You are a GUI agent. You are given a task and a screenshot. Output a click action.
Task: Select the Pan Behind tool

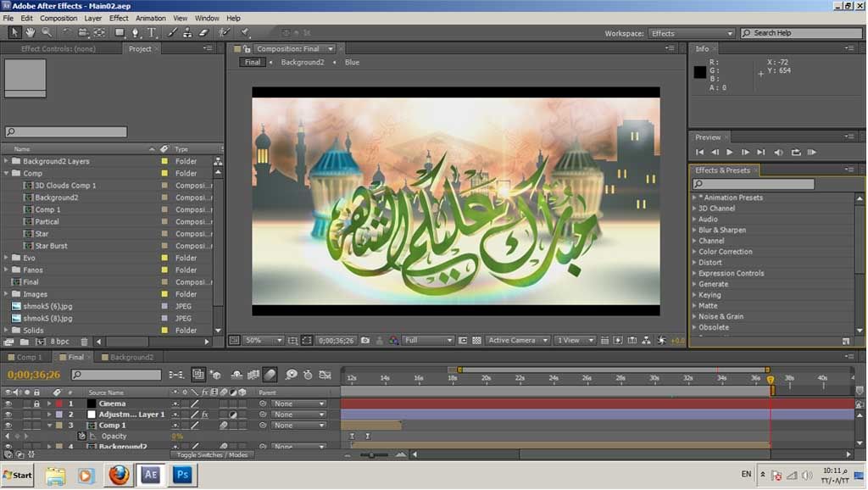100,33
